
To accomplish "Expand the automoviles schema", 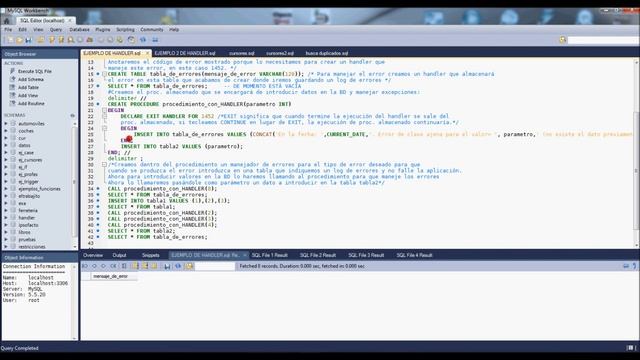I will coord(6,124).
